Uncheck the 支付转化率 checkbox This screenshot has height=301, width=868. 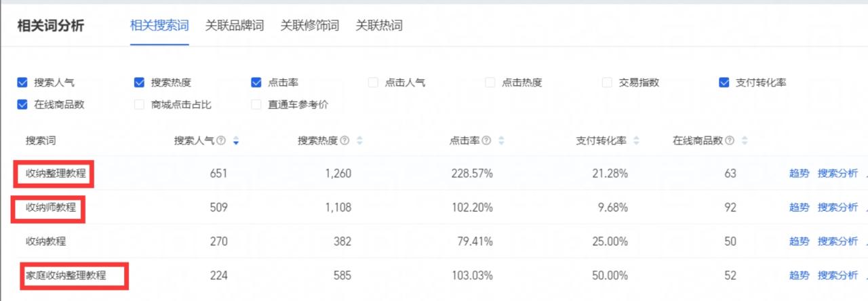(724, 83)
